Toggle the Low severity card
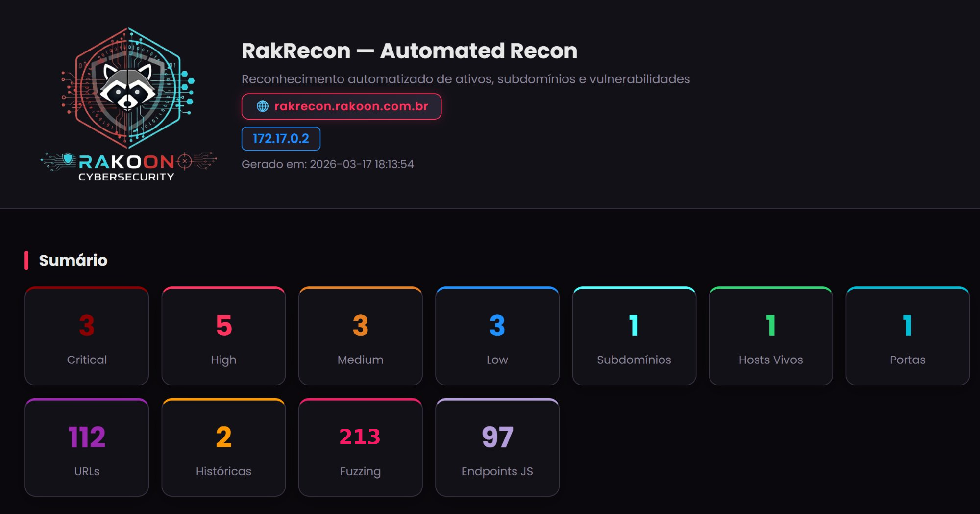Viewport: 980px width, 514px height. [497, 336]
